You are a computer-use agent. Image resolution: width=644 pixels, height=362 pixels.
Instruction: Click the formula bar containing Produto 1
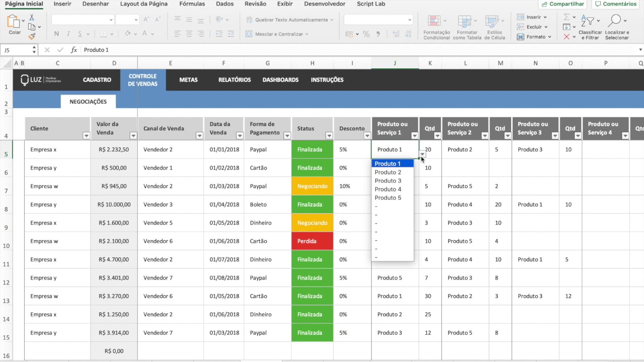[360, 50]
